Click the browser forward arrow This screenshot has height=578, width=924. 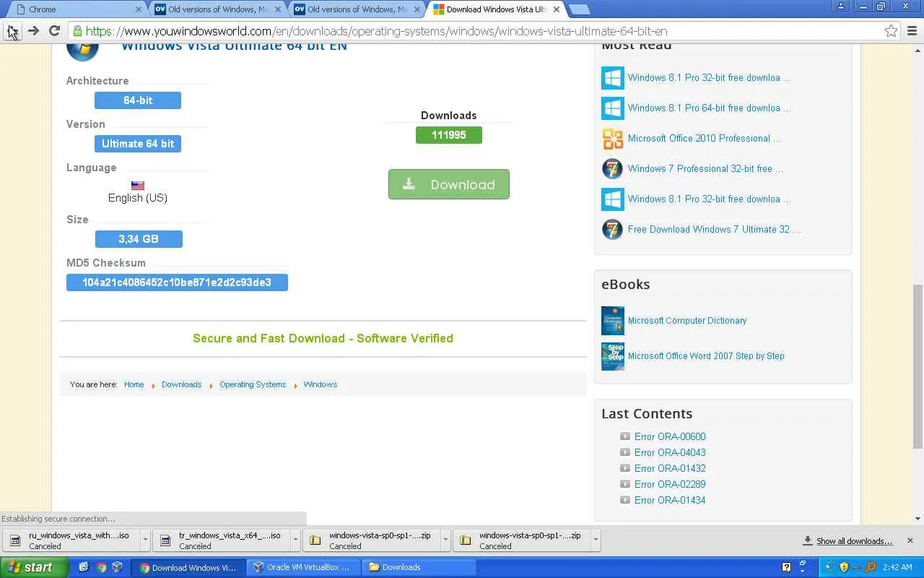tap(33, 31)
